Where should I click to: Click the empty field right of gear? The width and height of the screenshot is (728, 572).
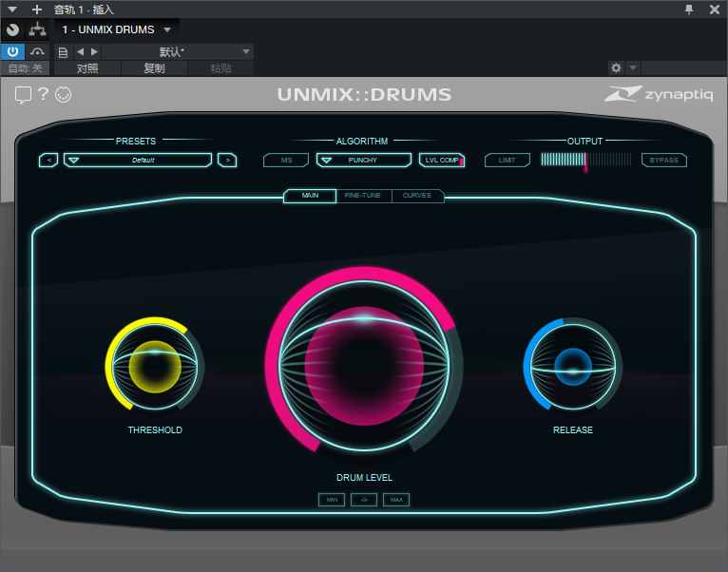[x=684, y=68]
